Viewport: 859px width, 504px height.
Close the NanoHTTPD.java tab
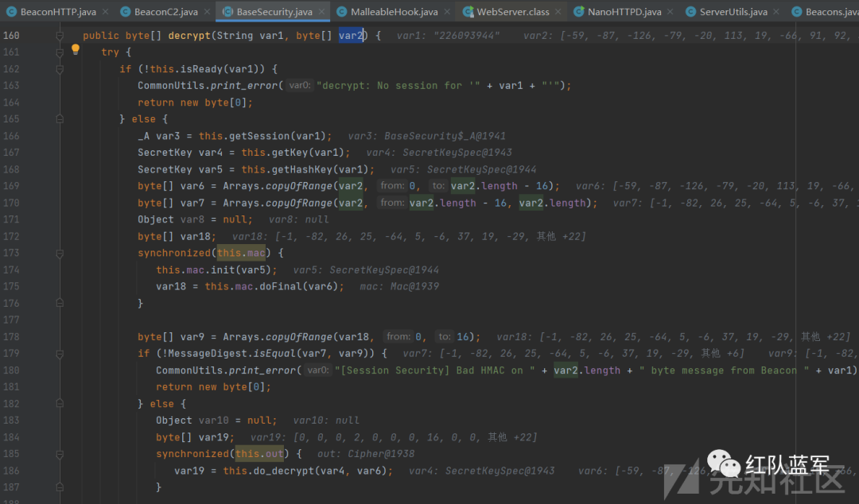[x=670, y=11]
